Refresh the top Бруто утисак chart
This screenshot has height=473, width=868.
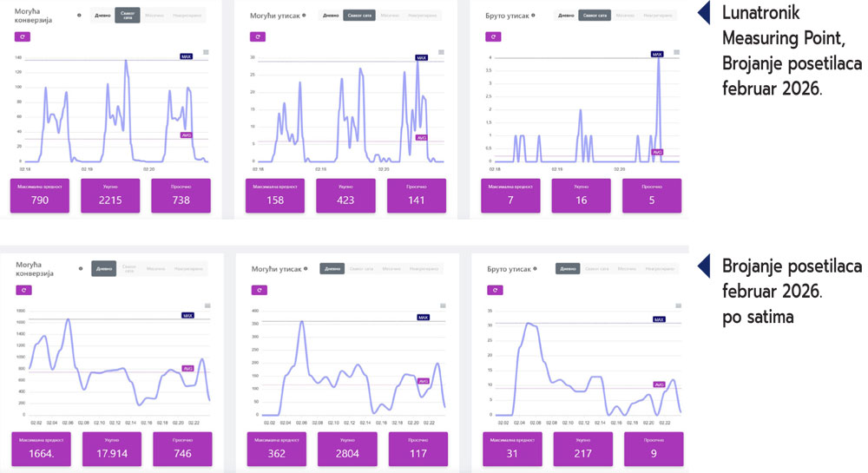(493, 36)
